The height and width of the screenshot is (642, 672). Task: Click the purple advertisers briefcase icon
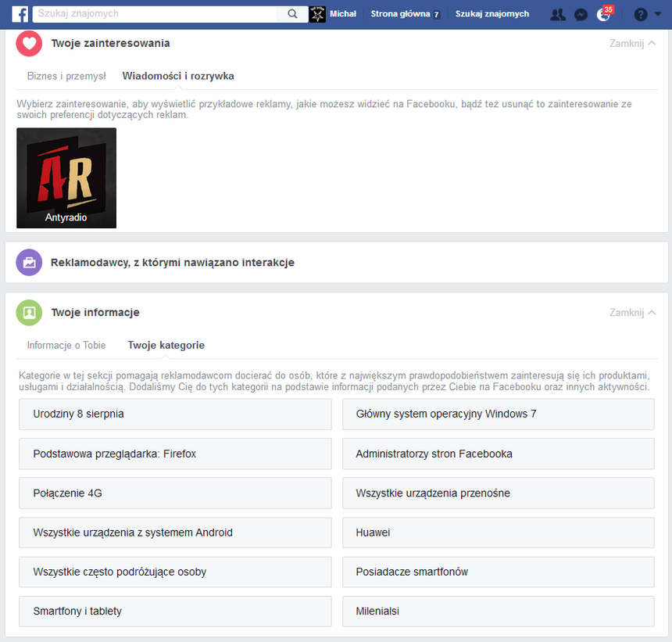click(x=29, y=263)
